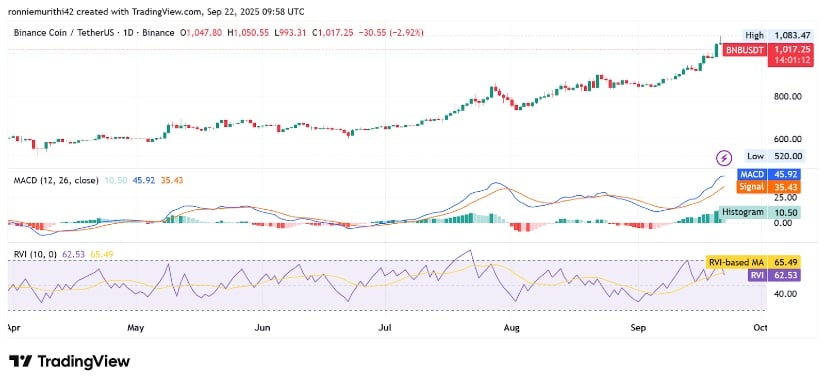Click the Jun label on time axis

[x=263, y=328]
